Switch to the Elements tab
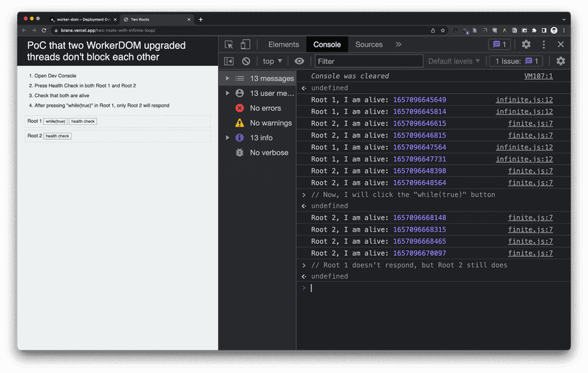The image size is (588, 373). 283,44
